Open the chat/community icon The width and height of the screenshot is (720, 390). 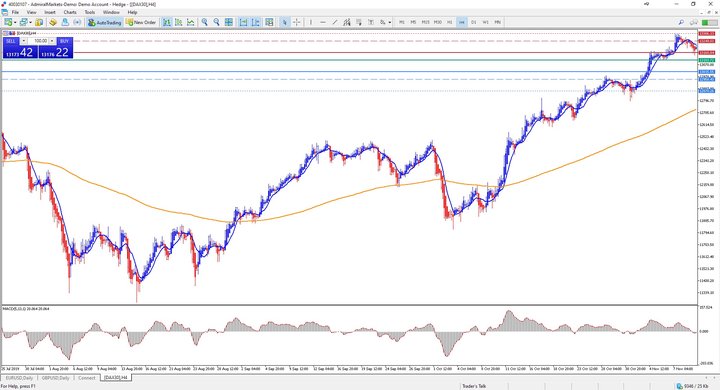693,22
